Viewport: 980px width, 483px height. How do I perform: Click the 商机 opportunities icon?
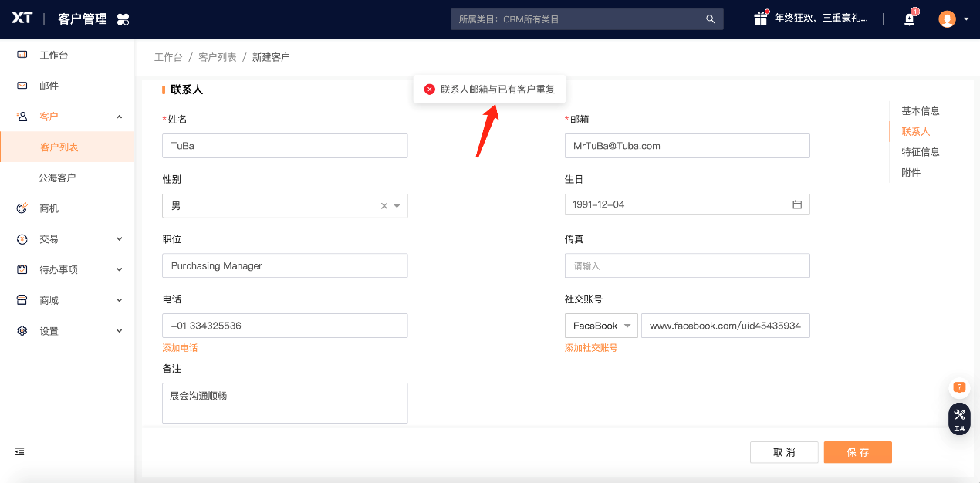tap(22, 208)
